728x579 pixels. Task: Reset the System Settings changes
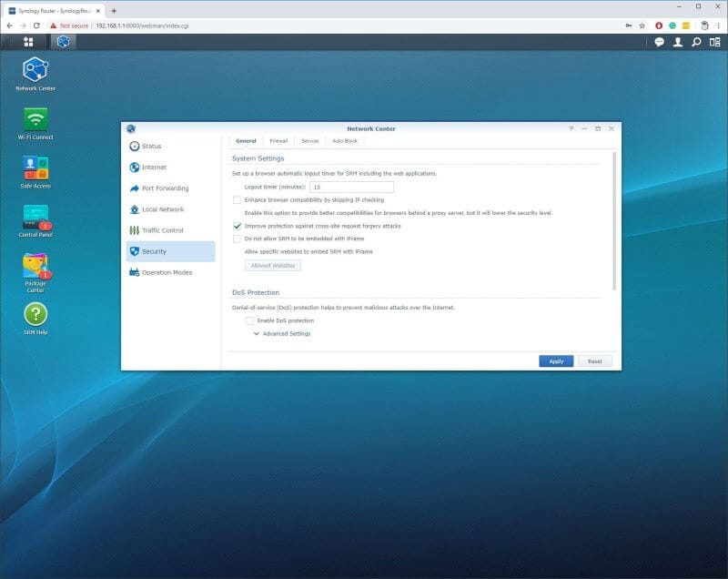pos(595,361)
